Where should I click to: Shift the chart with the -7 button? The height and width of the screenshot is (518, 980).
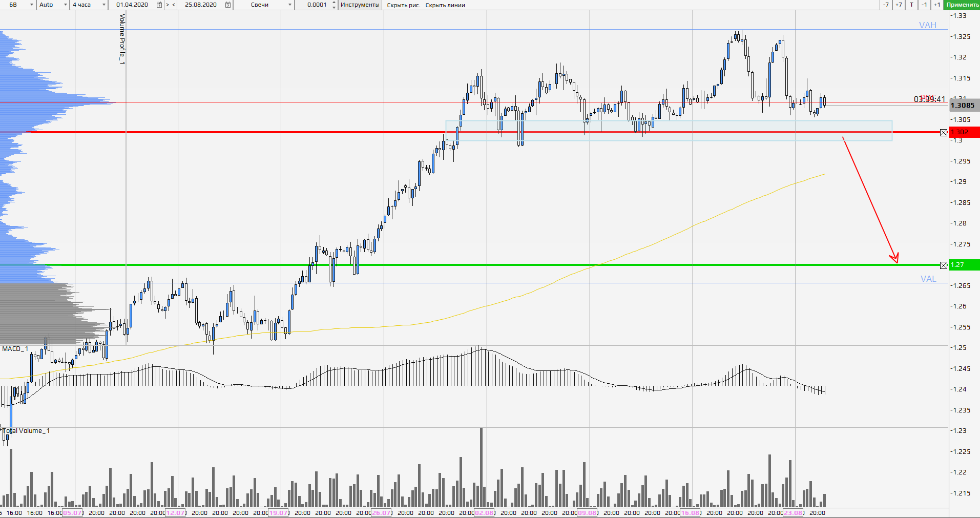click(x=886, y=5)
